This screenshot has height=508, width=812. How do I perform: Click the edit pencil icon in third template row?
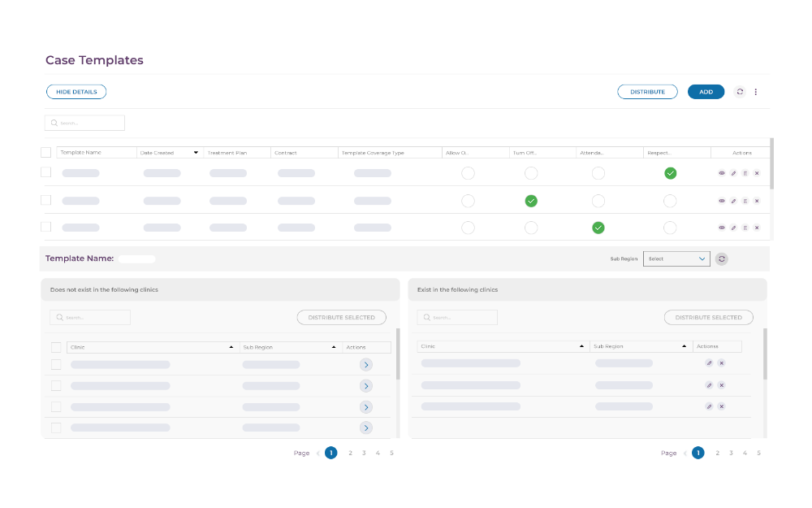click(x=733, y=228)
